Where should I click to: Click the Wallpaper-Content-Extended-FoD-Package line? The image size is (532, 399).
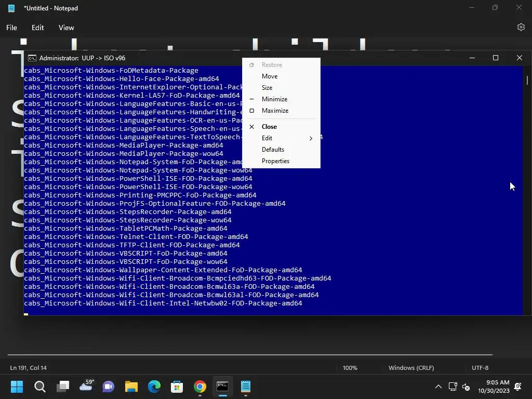click(x=163, y=270)
